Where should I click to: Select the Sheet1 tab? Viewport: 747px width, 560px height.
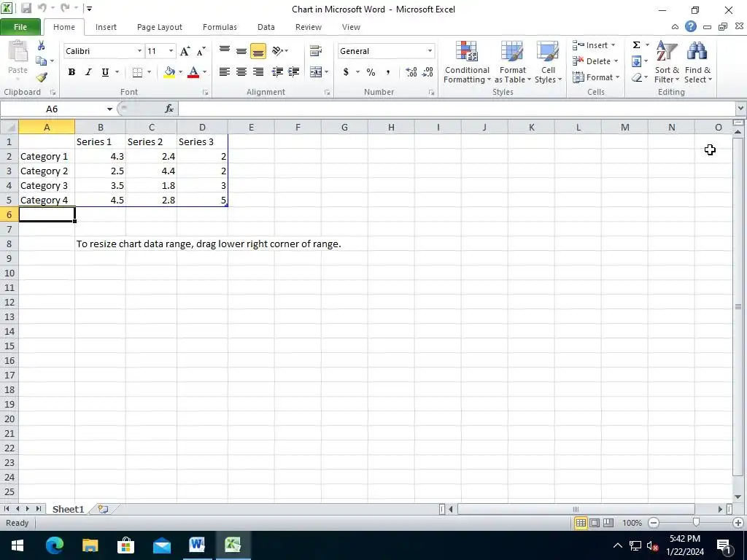point(68,509)
